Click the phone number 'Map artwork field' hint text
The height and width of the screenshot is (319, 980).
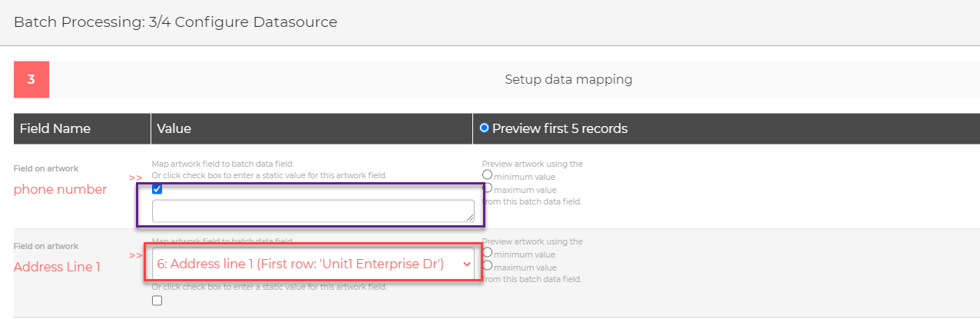point(223,164)
